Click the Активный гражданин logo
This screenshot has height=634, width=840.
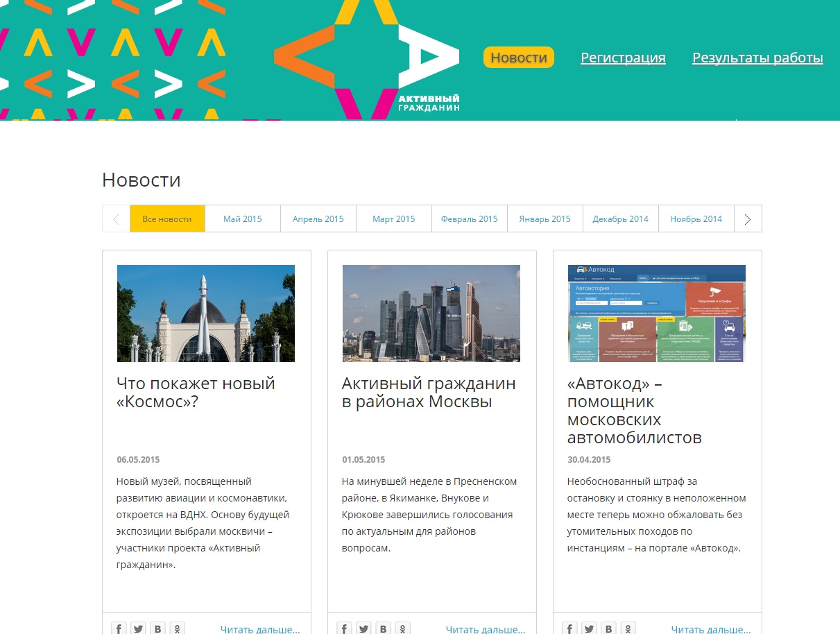[368, 59]
